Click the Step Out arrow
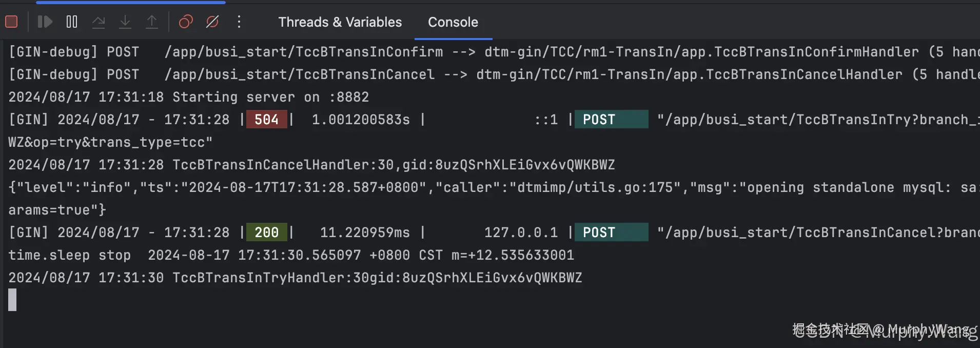This screenshot has height=348, width=980. 152,22
